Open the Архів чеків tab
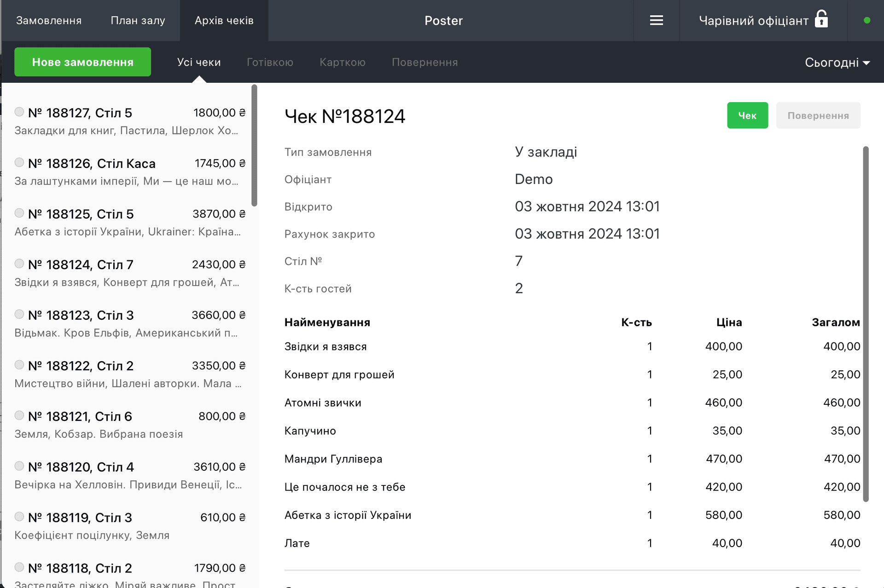The height and width of the screenshot is (588, 884). coord(224,21)
